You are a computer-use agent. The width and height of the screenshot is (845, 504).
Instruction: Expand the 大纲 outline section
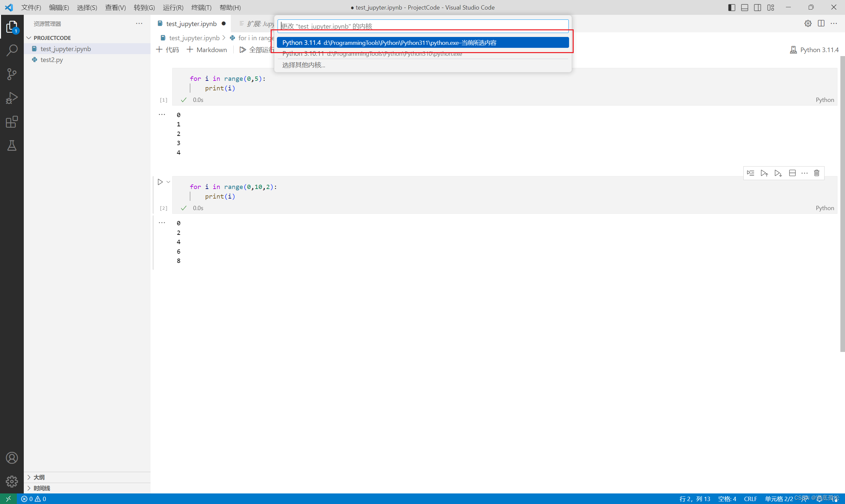(39, 477)
